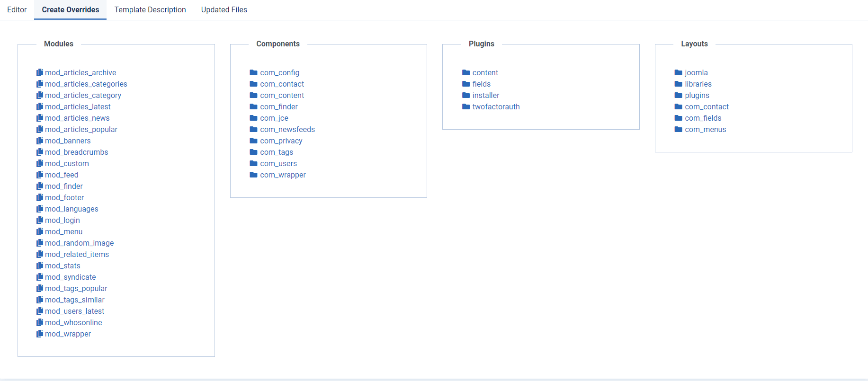The image size is (868, 381).
Task: Click the folder icon beside com_contact in Components
Action: pos(253,84)
